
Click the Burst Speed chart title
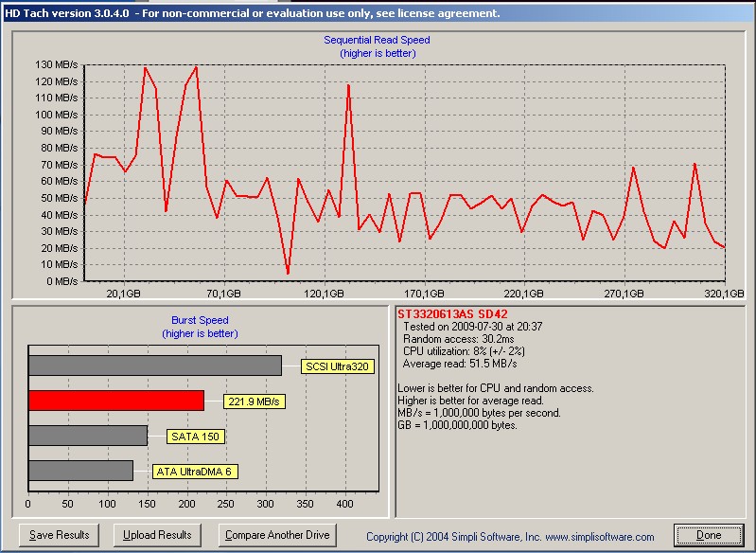point(200,321)
